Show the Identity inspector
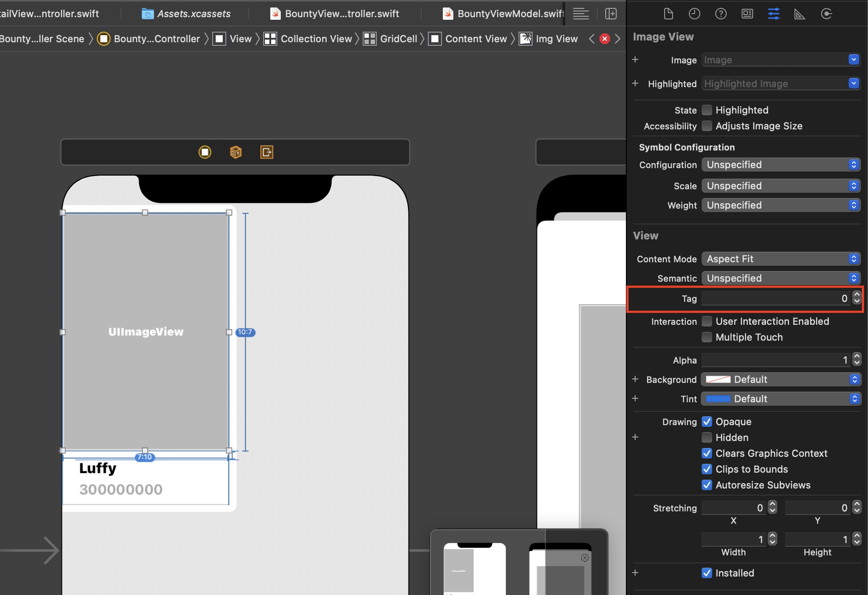Screen dimensions: 868x595 coord(747,14)
